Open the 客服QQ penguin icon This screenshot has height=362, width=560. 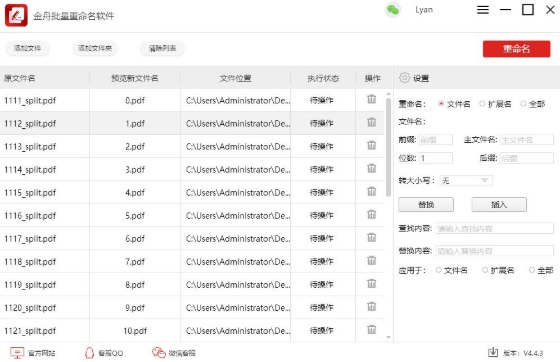click(x=89, y=353)
